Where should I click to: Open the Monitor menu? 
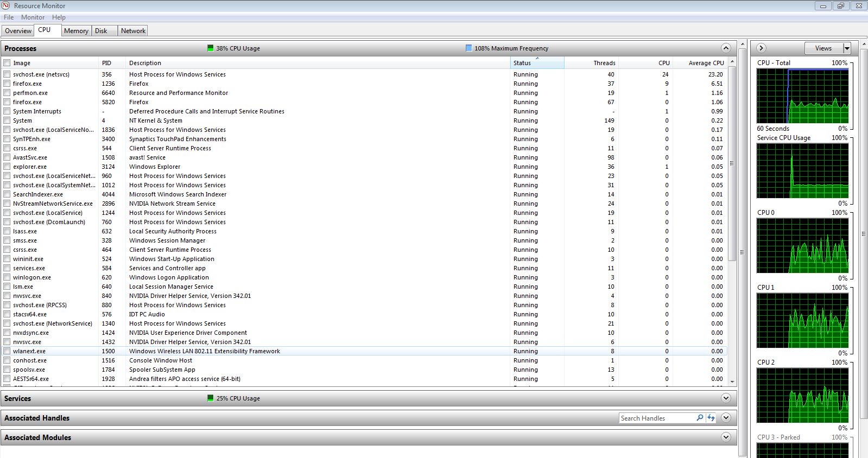(33, 17)
